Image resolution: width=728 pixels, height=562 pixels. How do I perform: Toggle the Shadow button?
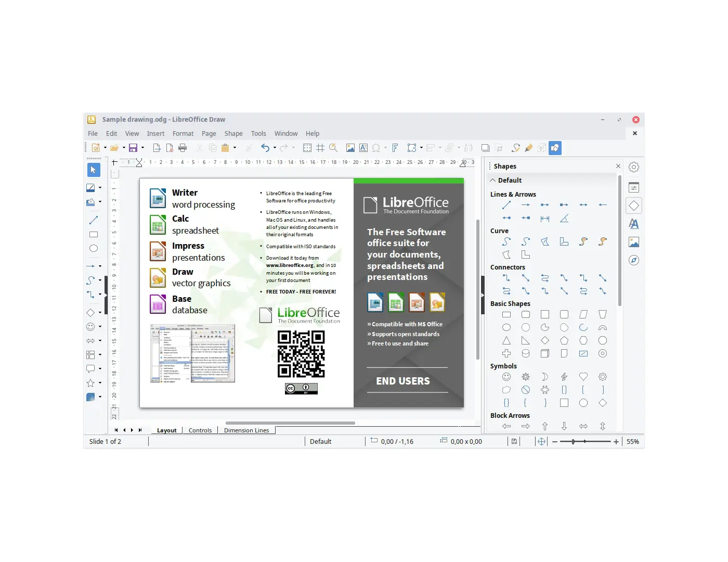click(x=485, y=148)
